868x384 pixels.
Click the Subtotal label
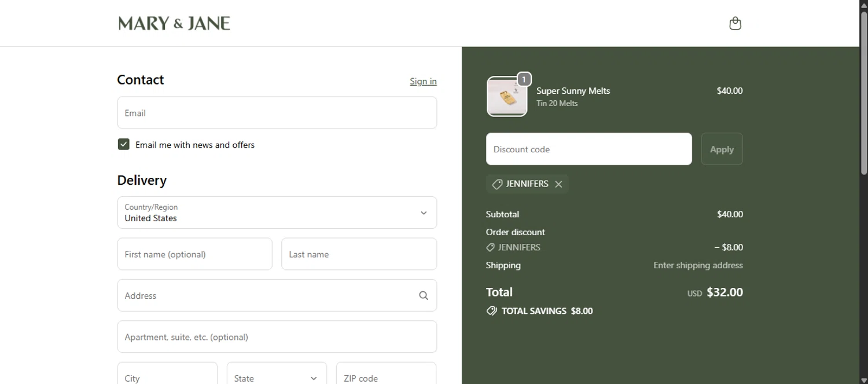pos(502,214)
